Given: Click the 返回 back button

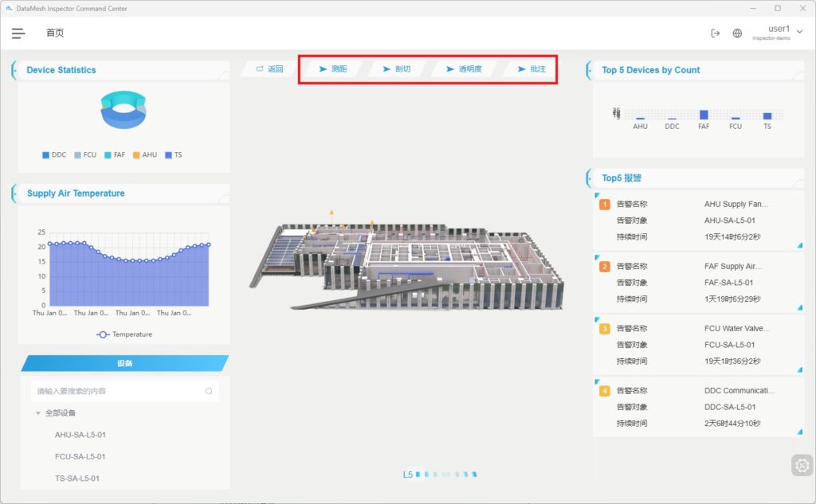Looking at the screenshot, I should [269, 69].
